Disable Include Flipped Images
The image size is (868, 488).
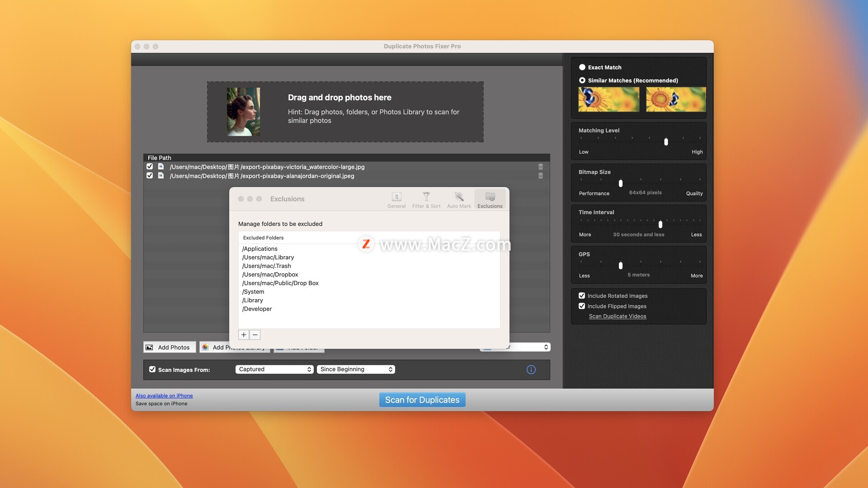tap(582, 306)
